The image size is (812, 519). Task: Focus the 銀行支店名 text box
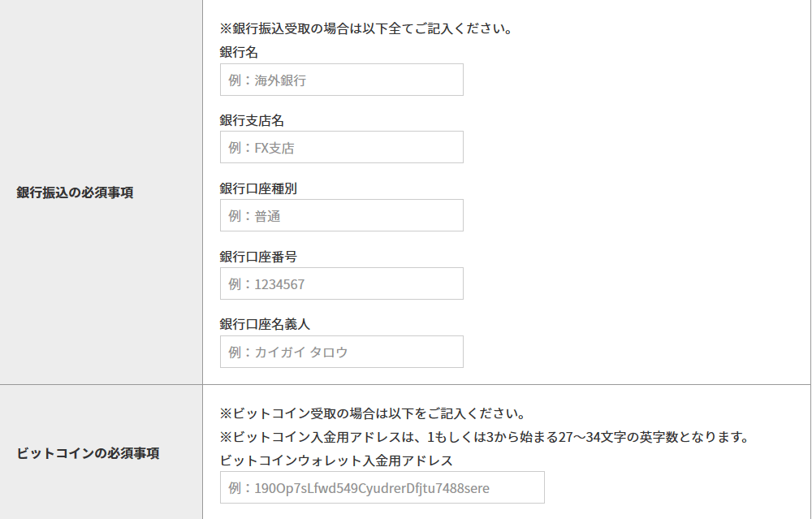[342, 147]
